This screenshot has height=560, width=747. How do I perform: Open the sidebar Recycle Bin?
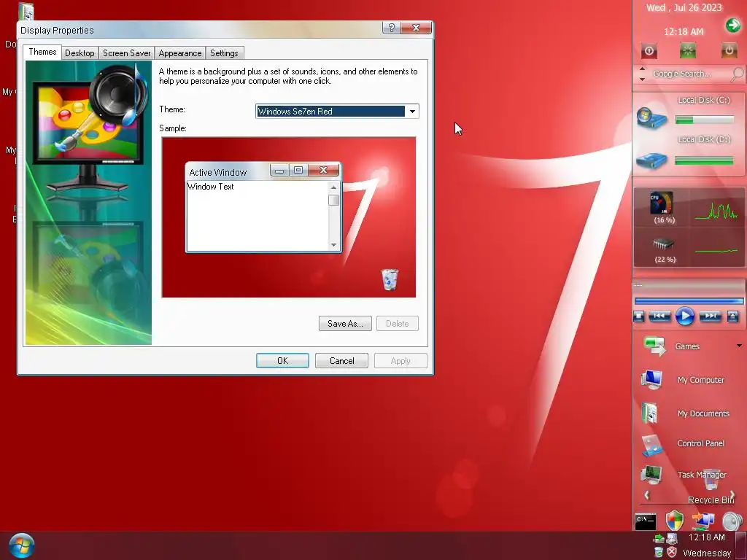[711, 488]
